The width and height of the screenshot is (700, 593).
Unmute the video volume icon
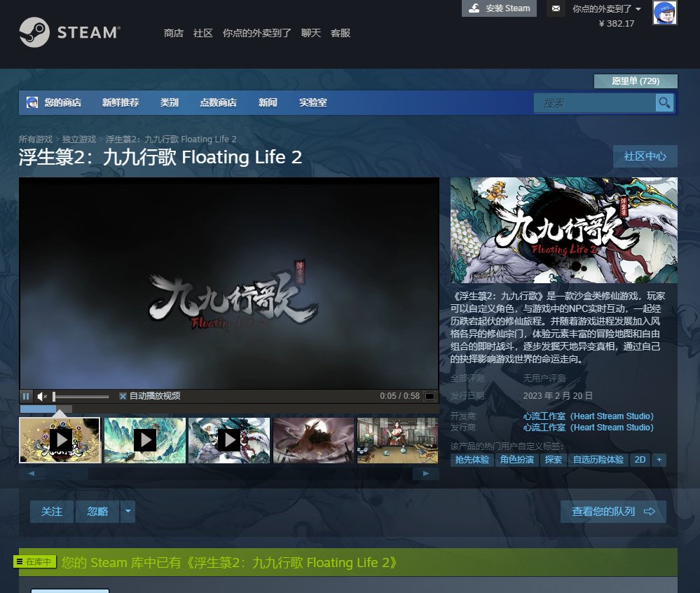tap(41, 395)
